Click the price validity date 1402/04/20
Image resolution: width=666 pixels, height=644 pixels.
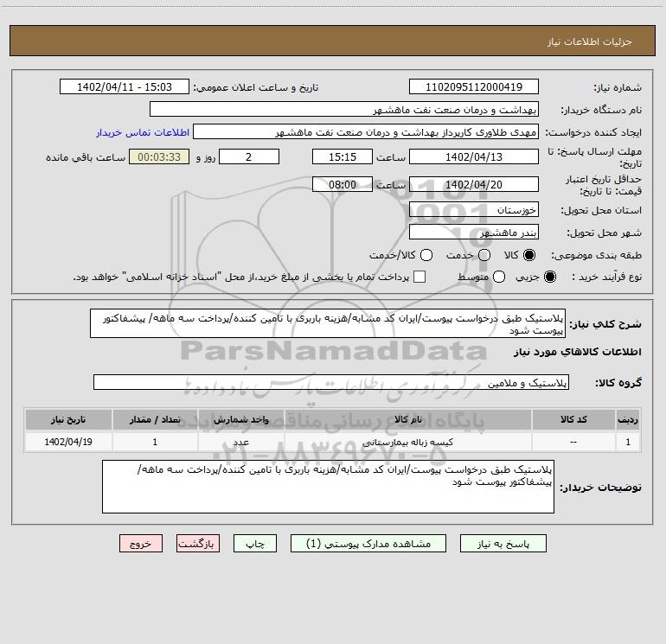point(474,184)
